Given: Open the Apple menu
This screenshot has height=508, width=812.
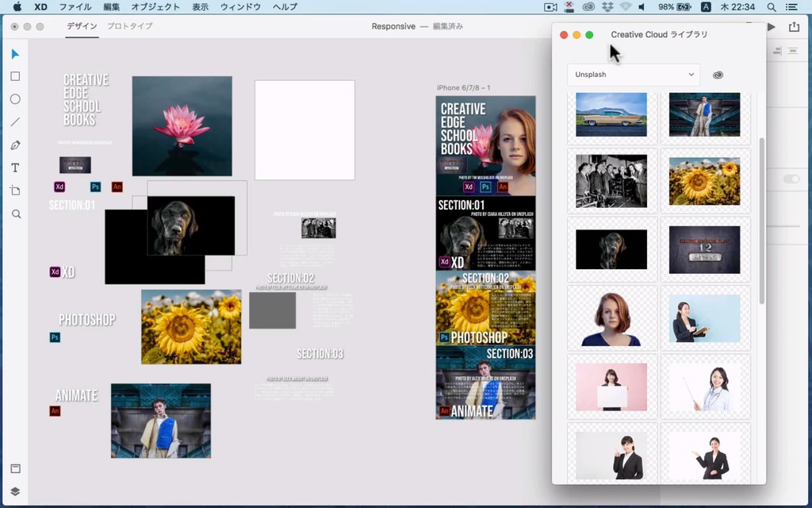Looking at the screenshot, I should 17,6.
